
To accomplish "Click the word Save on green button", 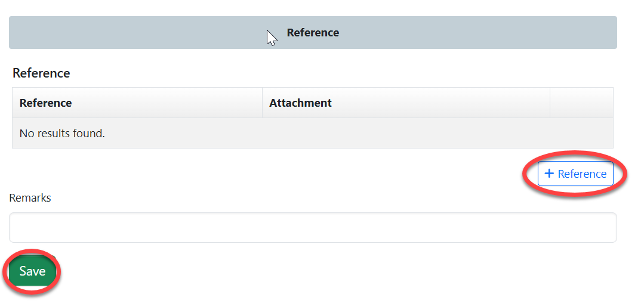I will (32, 271).
